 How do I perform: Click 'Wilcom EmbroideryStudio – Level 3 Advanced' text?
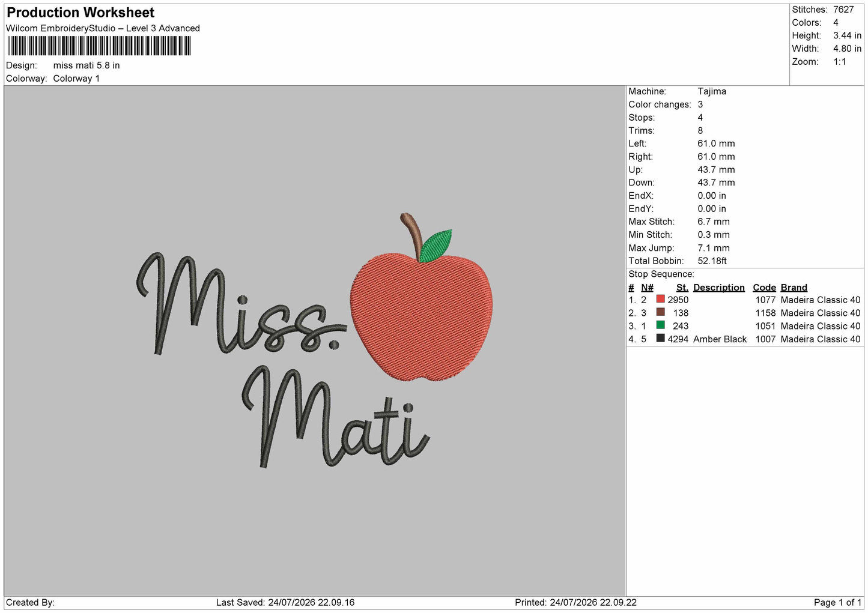coord(103,28)
